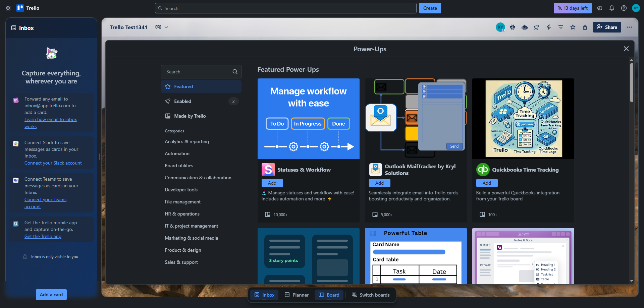Open the Sales & support category
Viewport: 644px width, 308px height.
pyautogui.click(x=181, y=262)
